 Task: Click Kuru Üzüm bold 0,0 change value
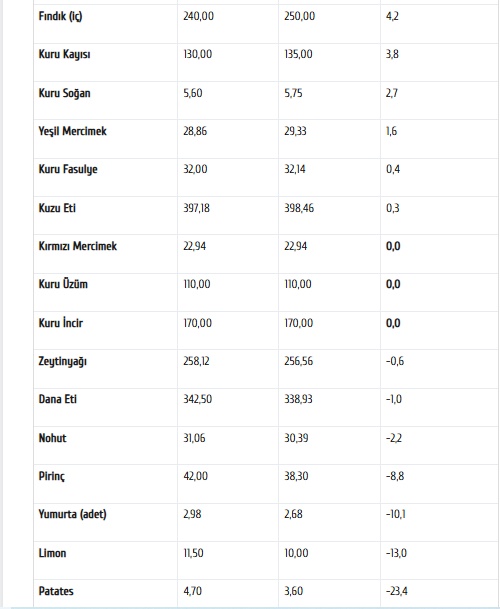coord(393,284)
